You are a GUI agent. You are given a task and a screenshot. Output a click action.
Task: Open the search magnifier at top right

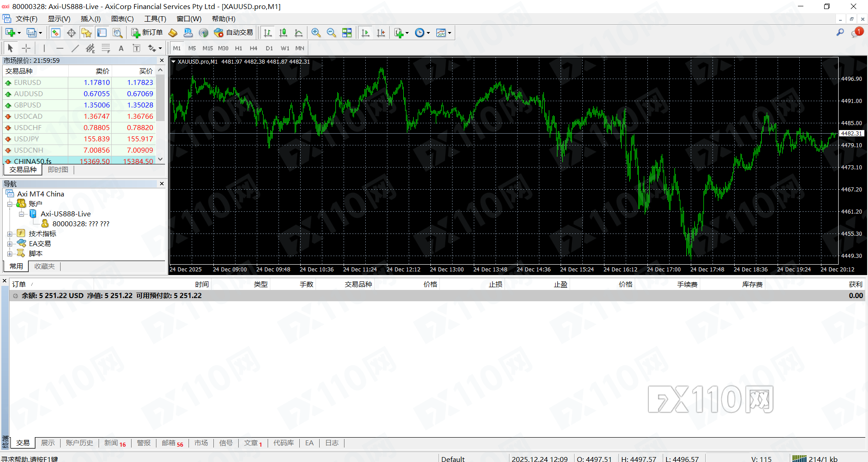click(840, 33)
